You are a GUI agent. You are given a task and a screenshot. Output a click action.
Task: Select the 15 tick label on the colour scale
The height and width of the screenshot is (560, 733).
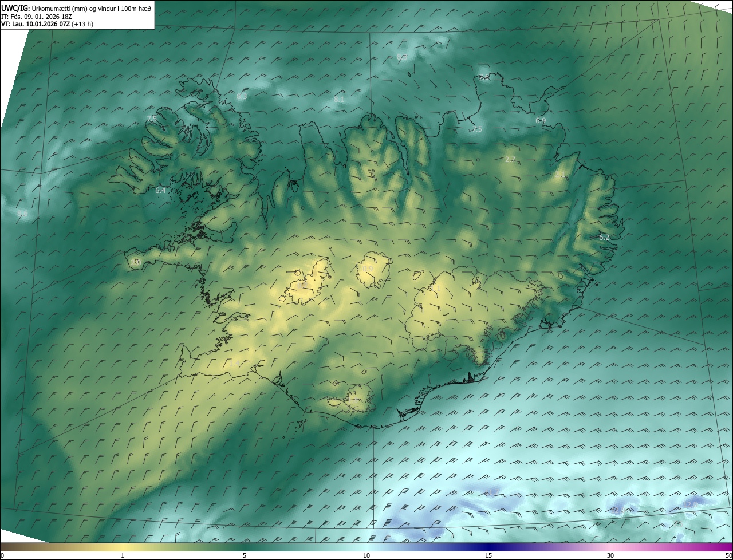coord(488,555)
